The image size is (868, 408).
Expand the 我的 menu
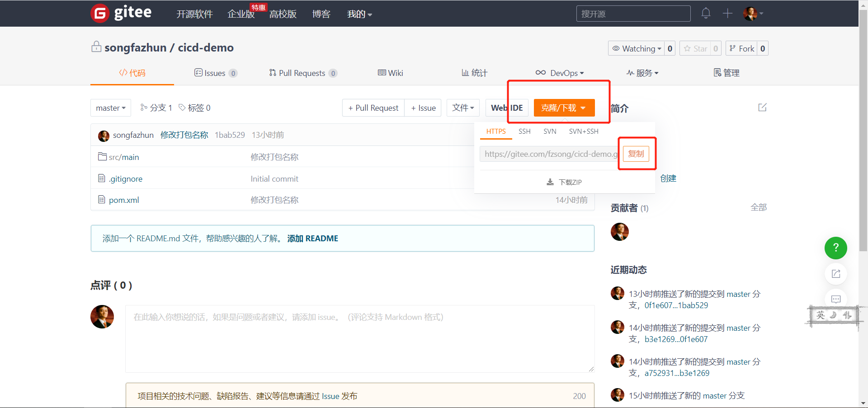click(x=359, y=14)
